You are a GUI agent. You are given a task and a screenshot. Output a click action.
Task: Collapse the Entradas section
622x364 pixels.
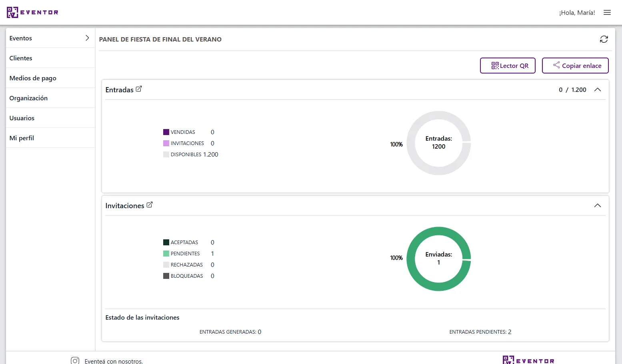[x=598, y=90]
